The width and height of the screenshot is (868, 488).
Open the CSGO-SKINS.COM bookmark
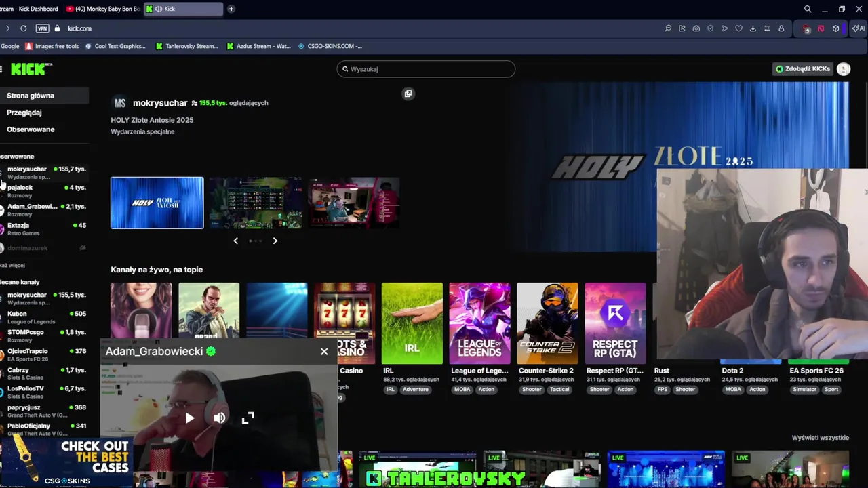330,46
